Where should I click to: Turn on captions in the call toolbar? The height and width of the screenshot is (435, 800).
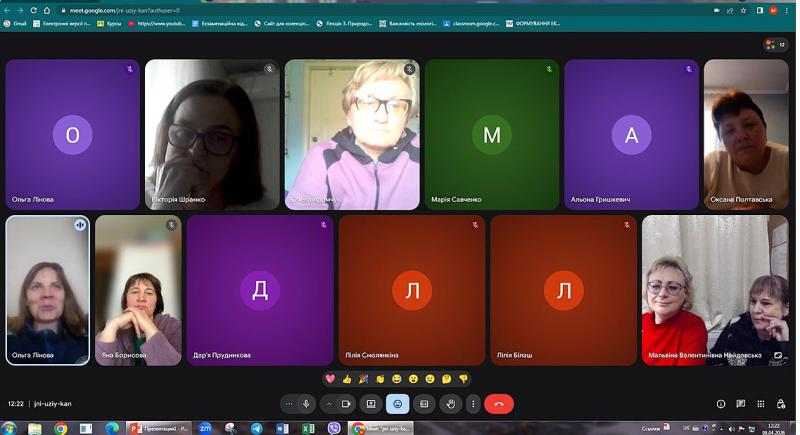(424, 404)
